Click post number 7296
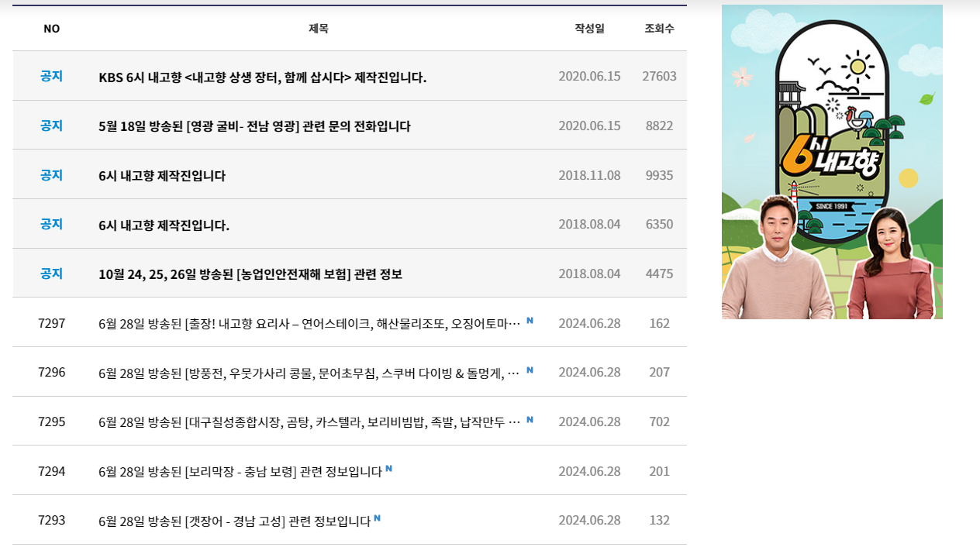 point(51,373)
